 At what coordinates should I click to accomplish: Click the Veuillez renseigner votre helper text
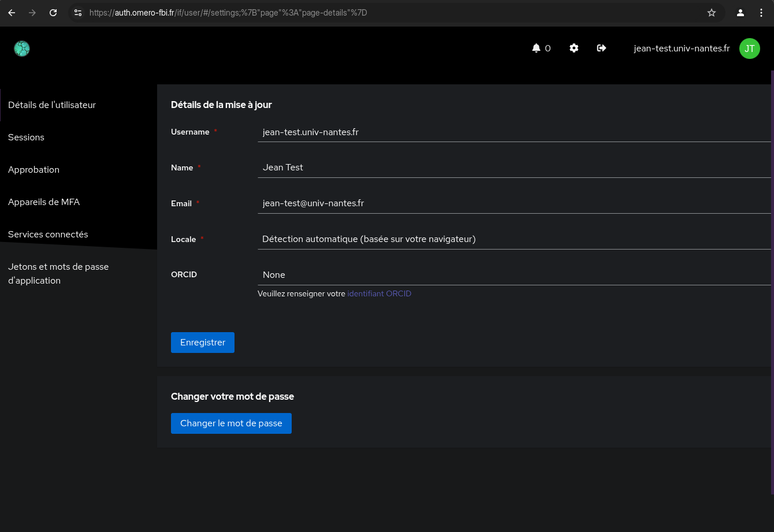(x=302, y=293)
